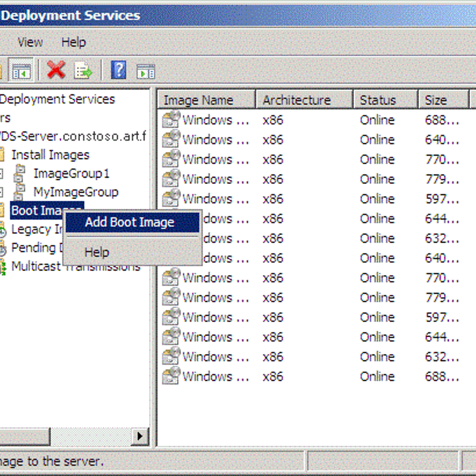Expand the ImageGroup1 tree node
Viewport: 476px width, 476px height.
click(x=2, y=174)
